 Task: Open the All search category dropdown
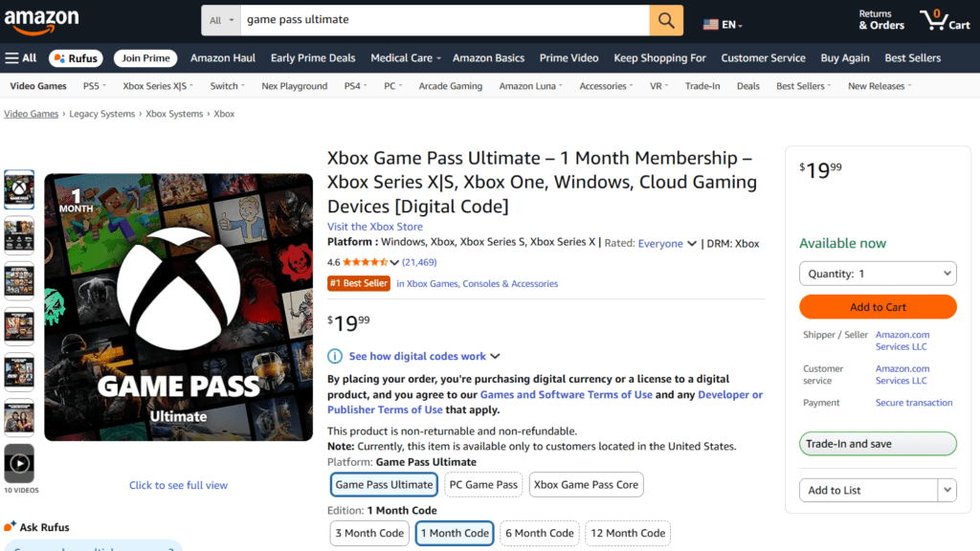(220, 20)
